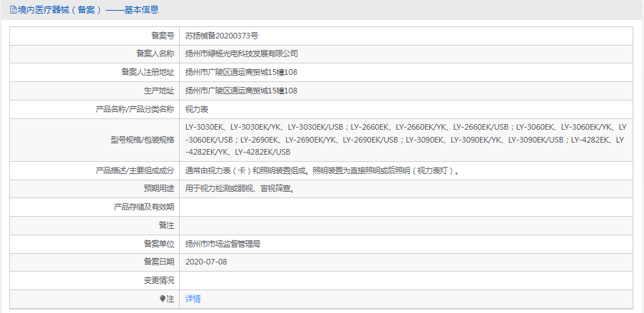The image size is (644, 313).
Task: Click the 备案人注册地址 address value
Action: 241,72
